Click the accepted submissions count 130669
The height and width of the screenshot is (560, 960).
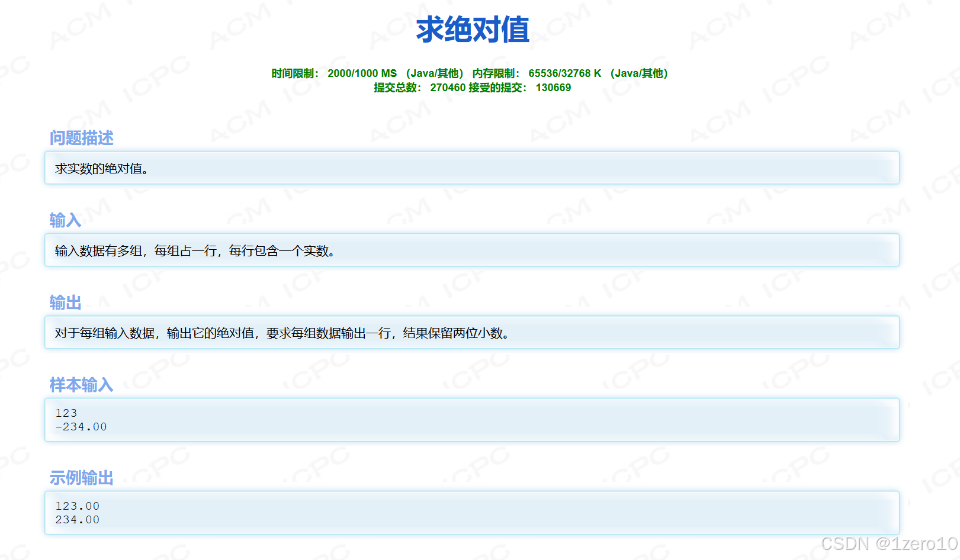(553, 88)
